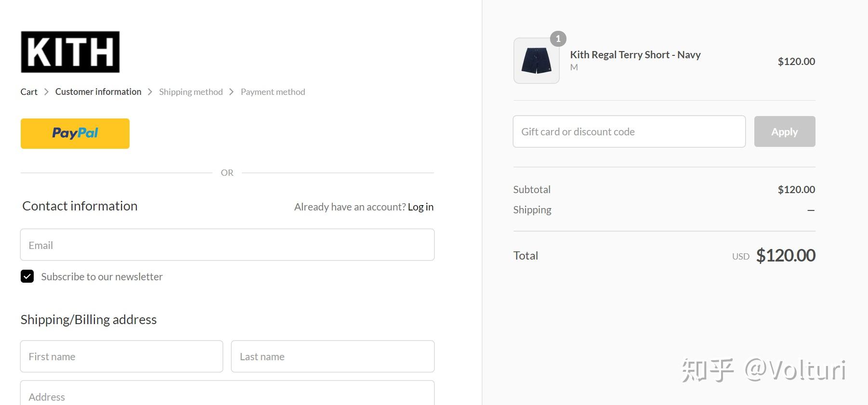Select Shipping method breadcrumb step
The width and height of the screenshot is (868, 405).
191,92
